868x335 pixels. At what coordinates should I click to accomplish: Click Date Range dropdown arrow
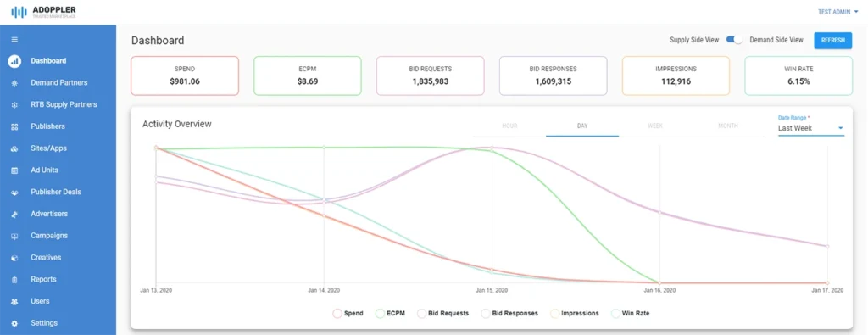pos(840,128)
